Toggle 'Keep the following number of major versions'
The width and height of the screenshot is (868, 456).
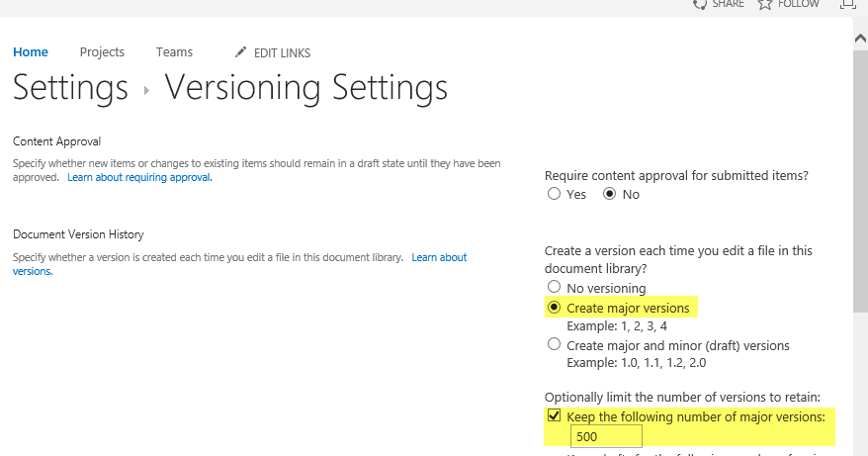(554, 416)
